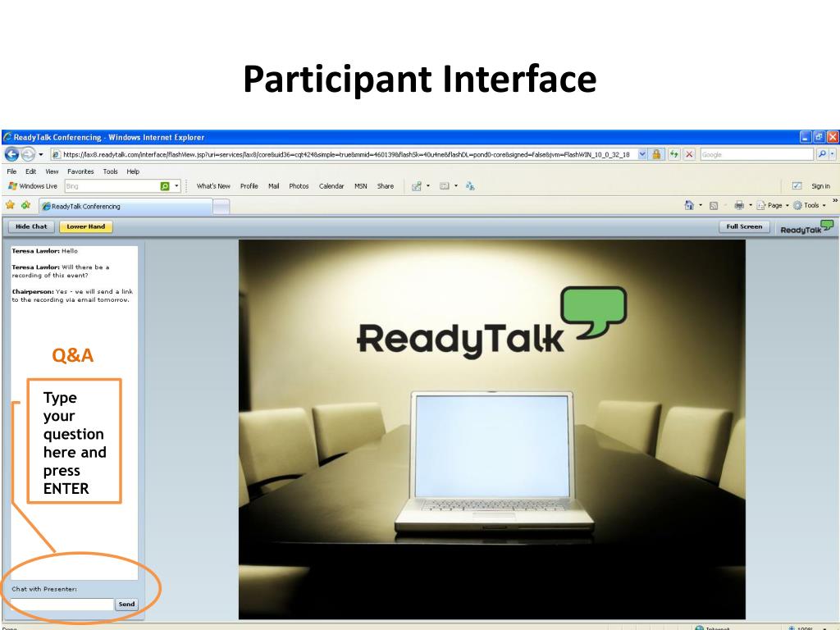Click Share in Windows Live toolbar
The image size is (840, 630).
pyautogui.click(x=386, y=186)
